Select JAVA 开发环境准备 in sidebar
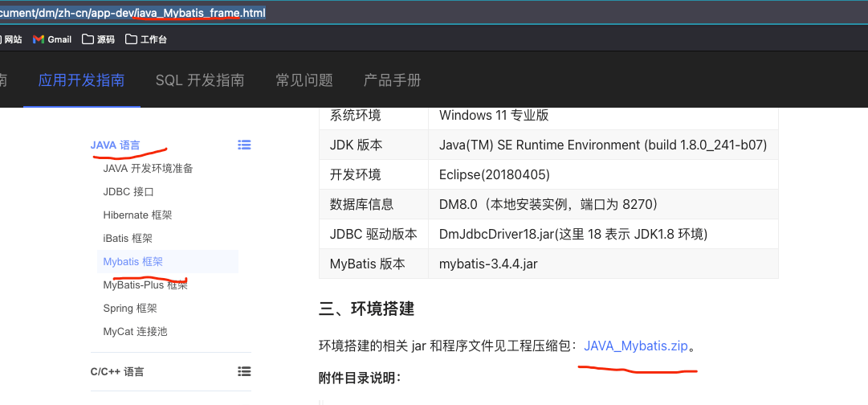Screen dimensions: 868x405 point(148,169)
